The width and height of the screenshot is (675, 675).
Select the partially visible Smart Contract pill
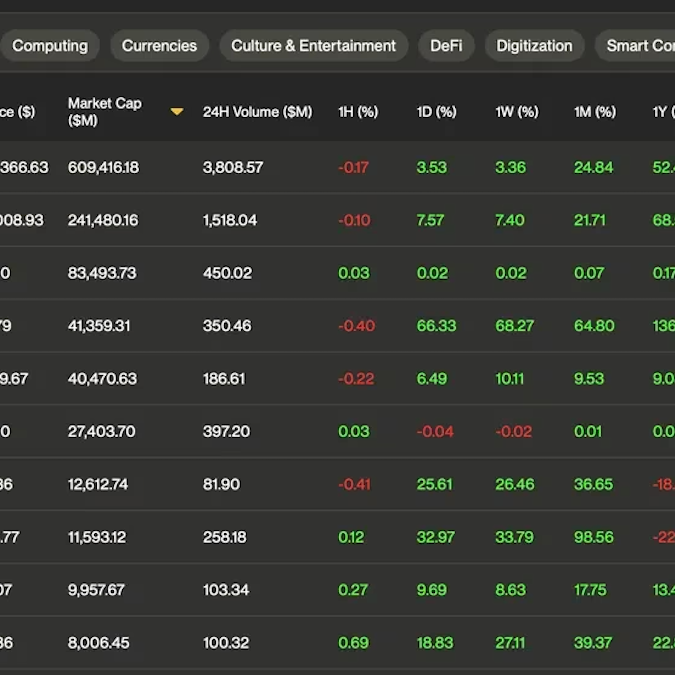click(x=640, y=46)
